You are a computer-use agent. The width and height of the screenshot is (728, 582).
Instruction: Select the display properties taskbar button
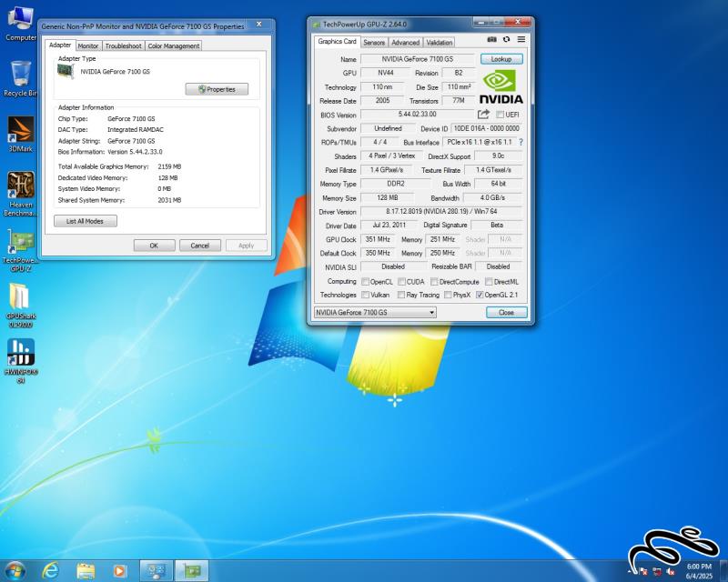[x=157, y=570]
